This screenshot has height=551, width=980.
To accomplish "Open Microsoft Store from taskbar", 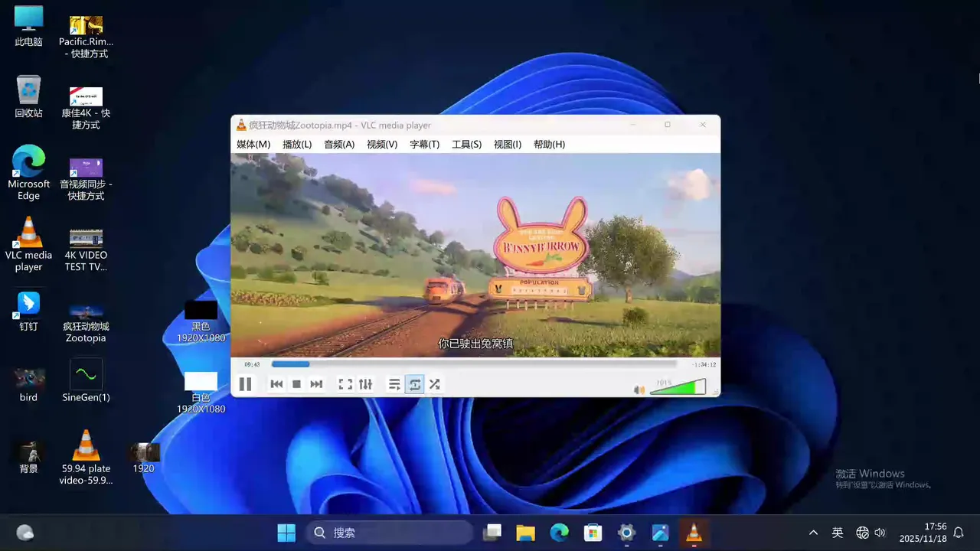I will tap(593, 533).
